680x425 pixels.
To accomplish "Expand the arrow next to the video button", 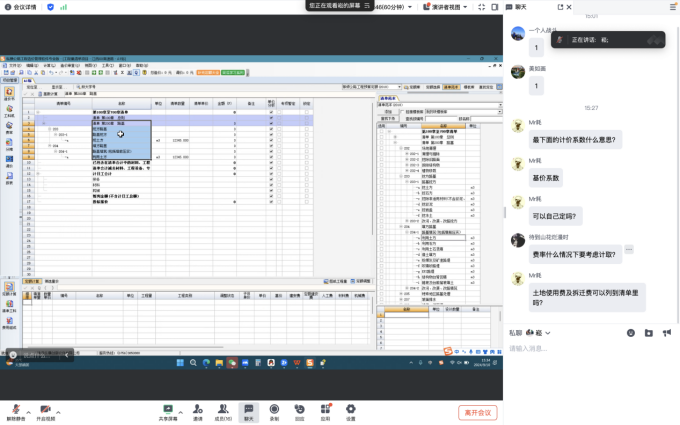I will tap(58, 412).
